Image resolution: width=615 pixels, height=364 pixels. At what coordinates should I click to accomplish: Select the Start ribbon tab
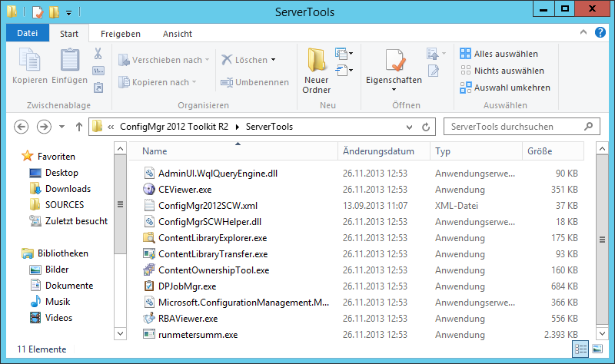point(69,34)
